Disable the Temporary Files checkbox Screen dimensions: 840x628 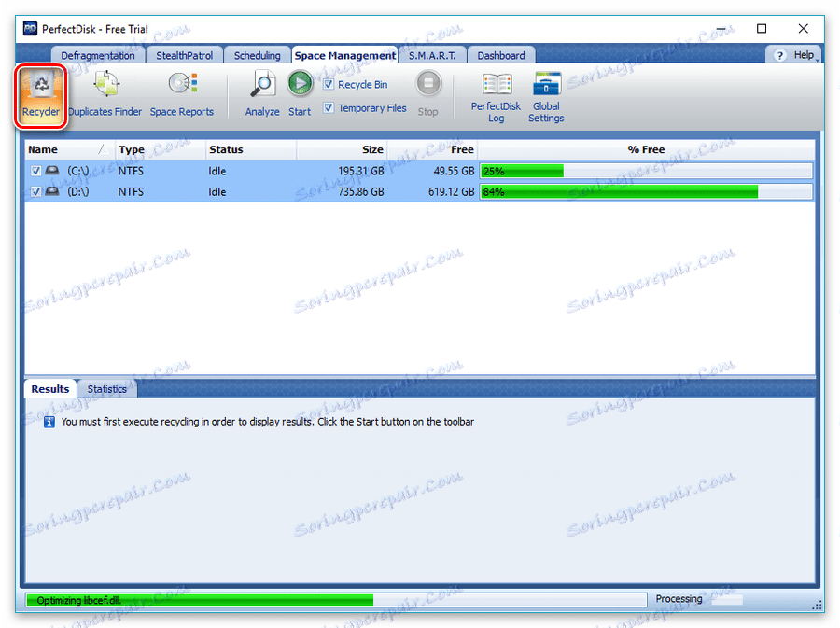pyautogui.click(x=329, y=106)
